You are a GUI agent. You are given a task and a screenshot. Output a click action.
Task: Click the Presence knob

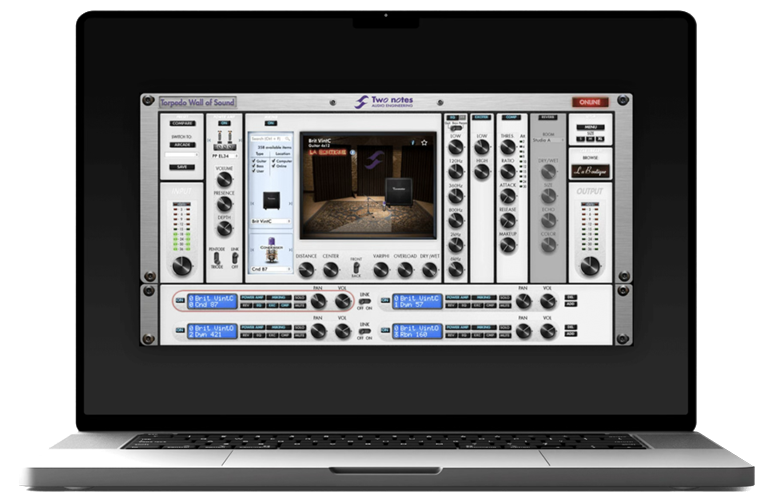[x=225, y=204]
